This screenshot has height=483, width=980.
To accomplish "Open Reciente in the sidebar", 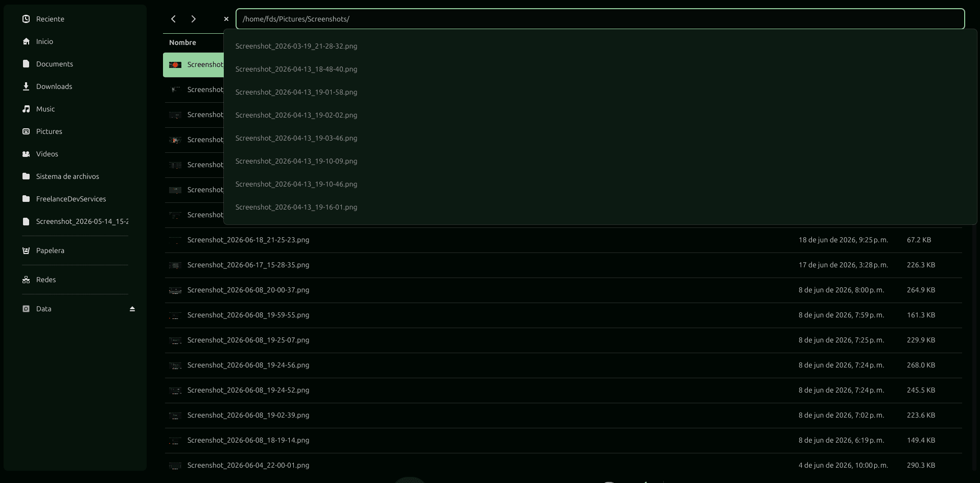I will [75, 19].
